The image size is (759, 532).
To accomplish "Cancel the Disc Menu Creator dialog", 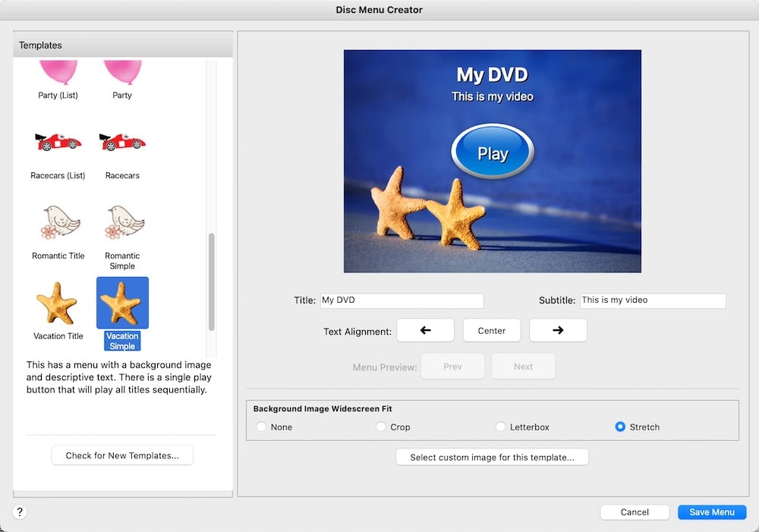I will click(635, 512).
